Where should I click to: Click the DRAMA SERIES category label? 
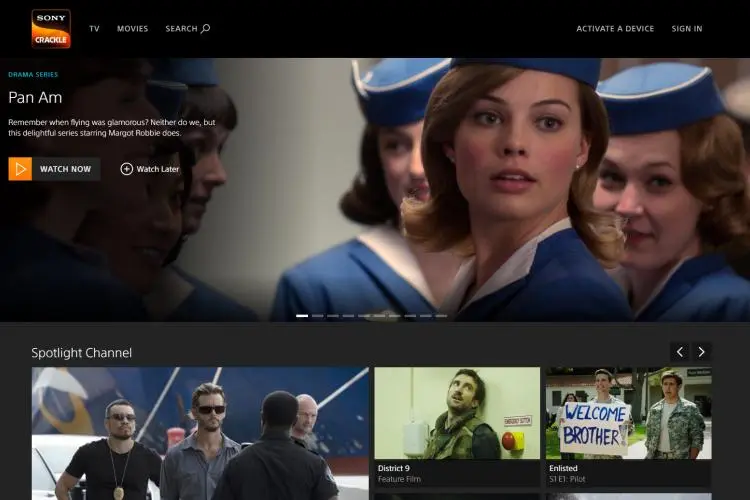click(x=33, y=75)
